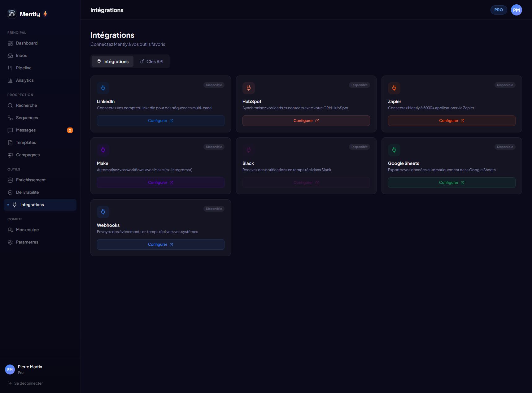The height and width of the screenshot is (393, 532).
Task: Go to Inbox in the sidebar
Action: [x=40, y=56]
